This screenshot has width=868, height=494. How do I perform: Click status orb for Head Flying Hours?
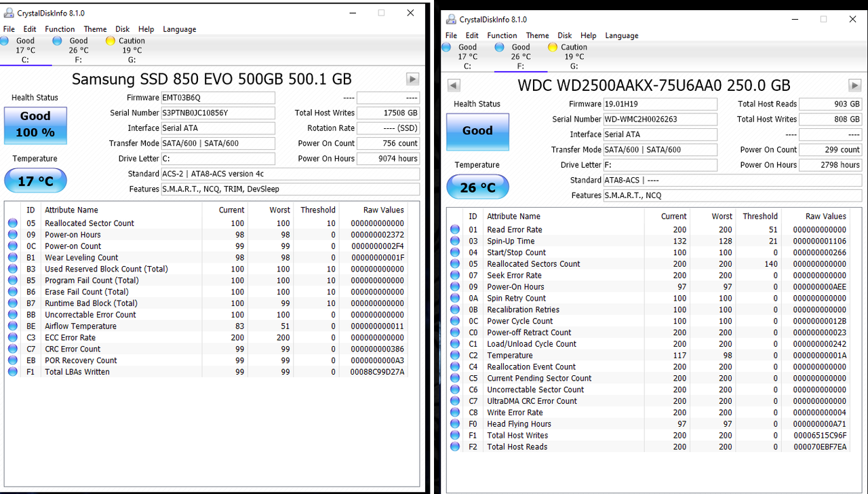click(x=454, y=423)
